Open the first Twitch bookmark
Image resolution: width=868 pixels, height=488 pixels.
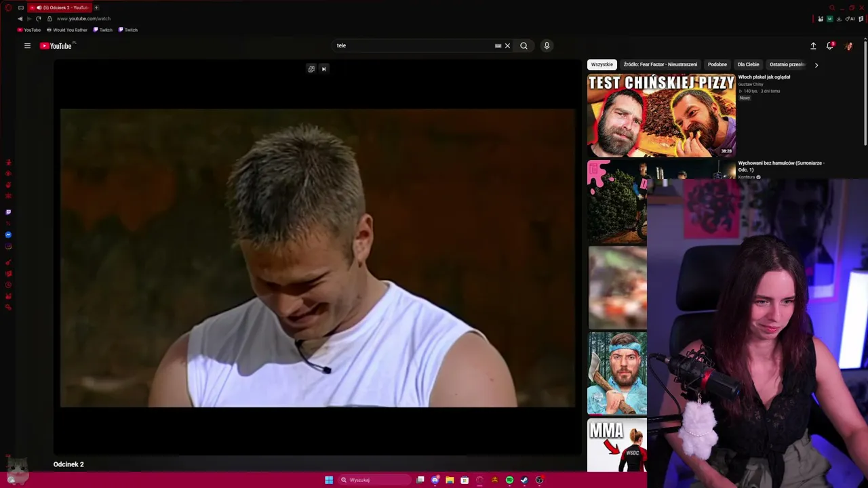[x=102, y=30]
